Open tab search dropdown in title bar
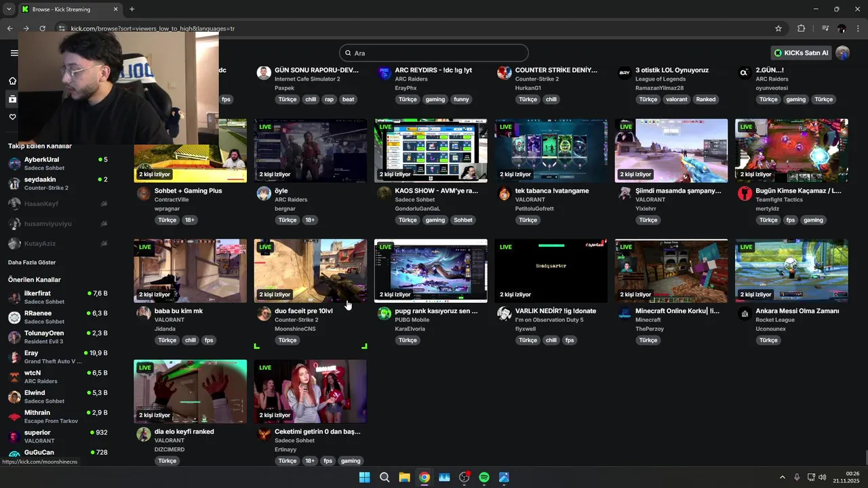 tap(9, 9)
